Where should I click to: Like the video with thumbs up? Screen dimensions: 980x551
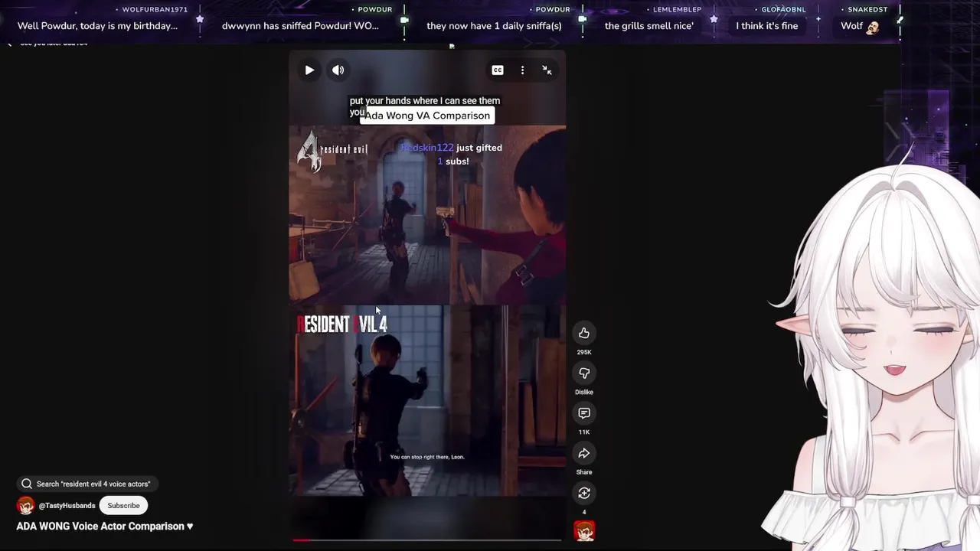point(584,333)
